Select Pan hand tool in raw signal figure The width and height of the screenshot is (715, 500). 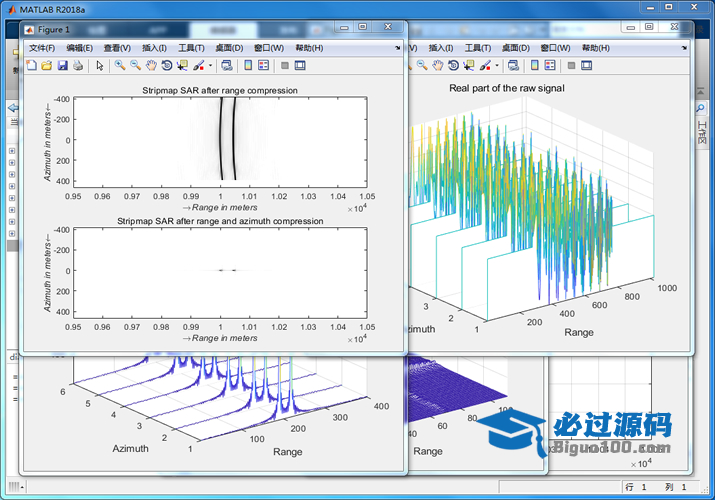(x=437, y=66)
